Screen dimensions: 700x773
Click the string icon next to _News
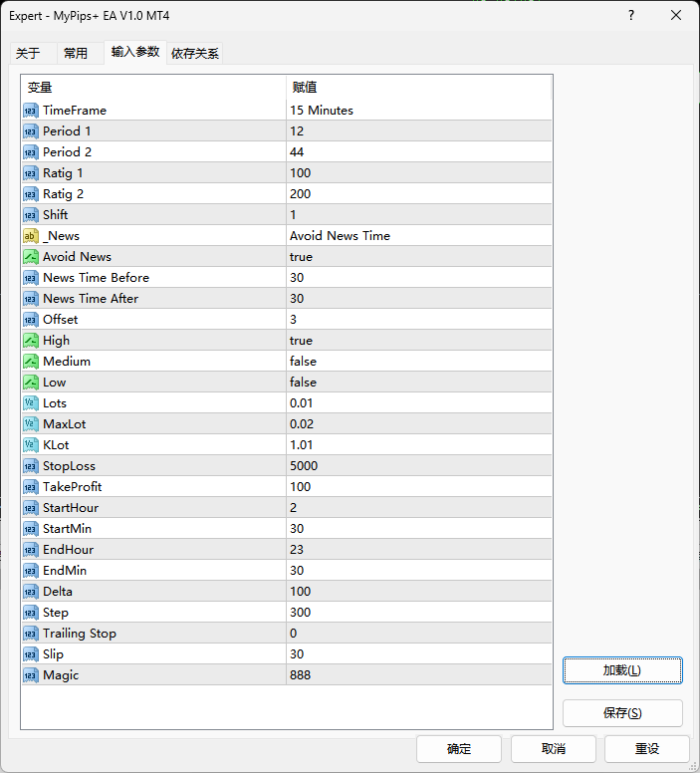click(x=31, y=236)
